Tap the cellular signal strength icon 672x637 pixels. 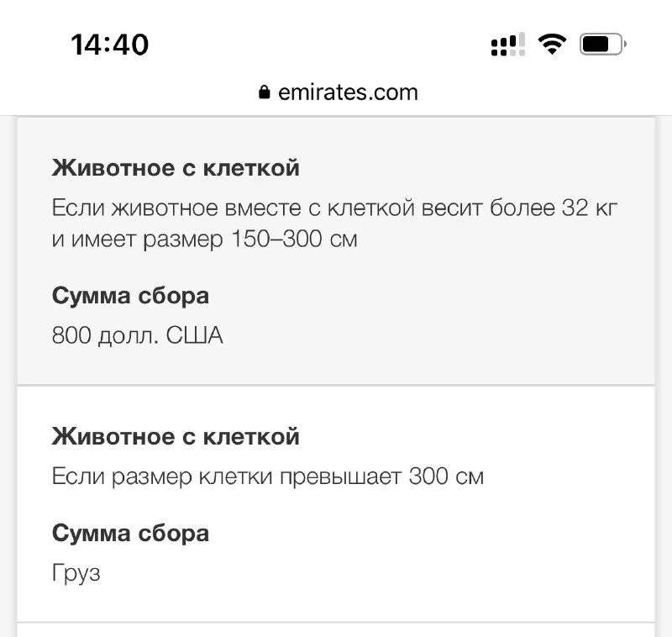coord(507,44)
